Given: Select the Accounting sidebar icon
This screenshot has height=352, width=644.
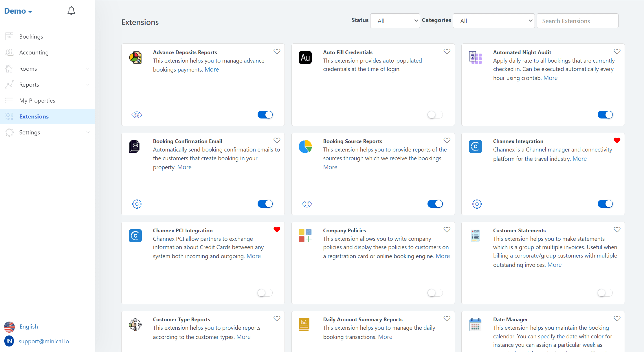Looking at the screenshot, I should pyautogui.click(x=9, y=52).
